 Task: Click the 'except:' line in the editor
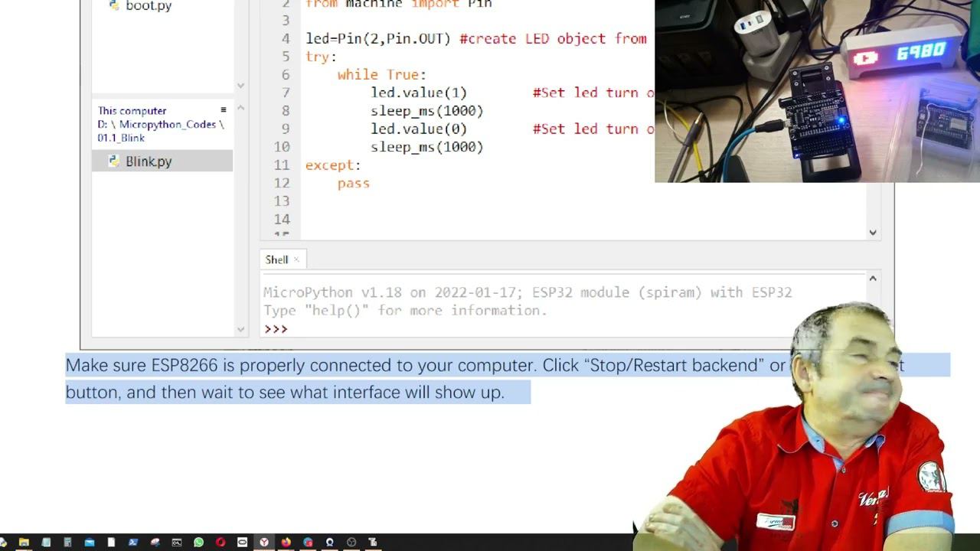tap(333, 165)
